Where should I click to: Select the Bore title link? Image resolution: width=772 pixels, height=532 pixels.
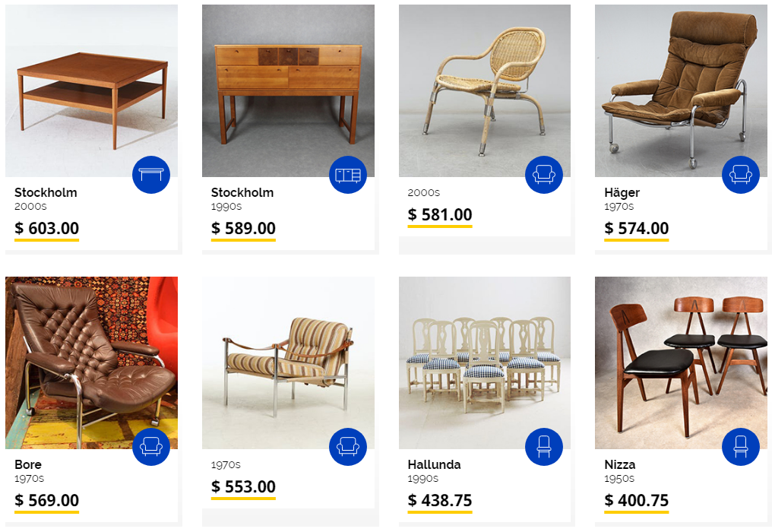[28, 464]
